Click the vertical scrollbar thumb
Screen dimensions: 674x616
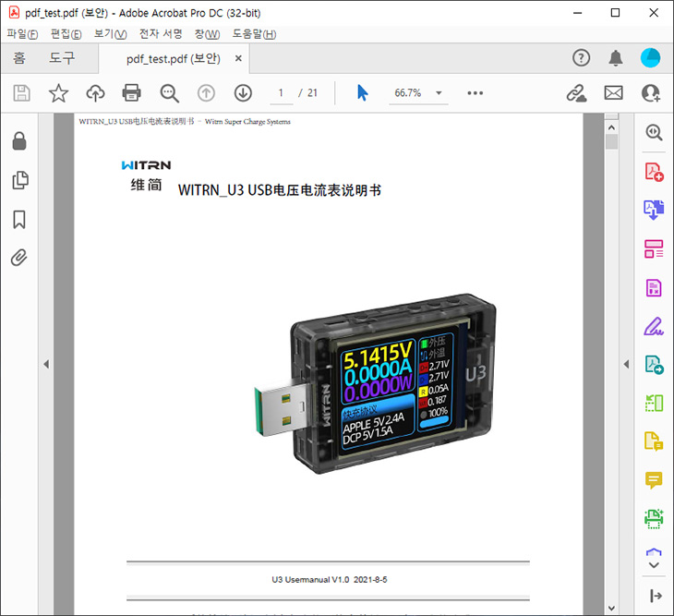pos(611,141)
